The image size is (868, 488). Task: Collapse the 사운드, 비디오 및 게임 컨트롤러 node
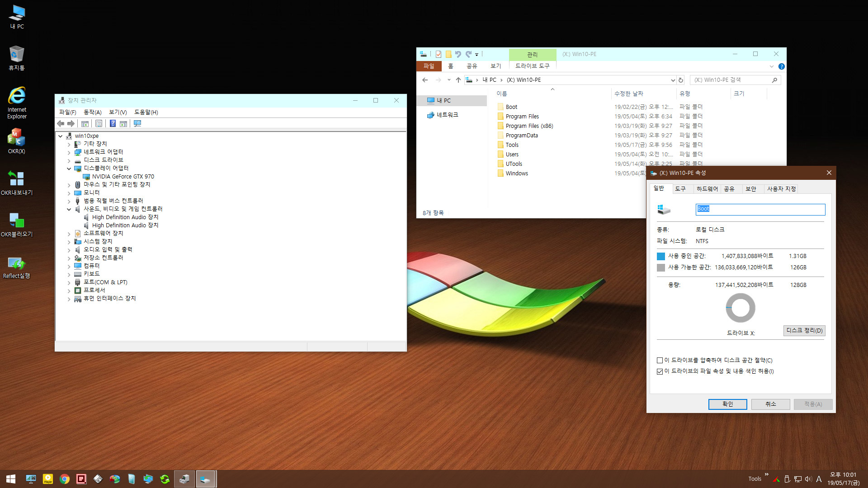coord(69,209)
